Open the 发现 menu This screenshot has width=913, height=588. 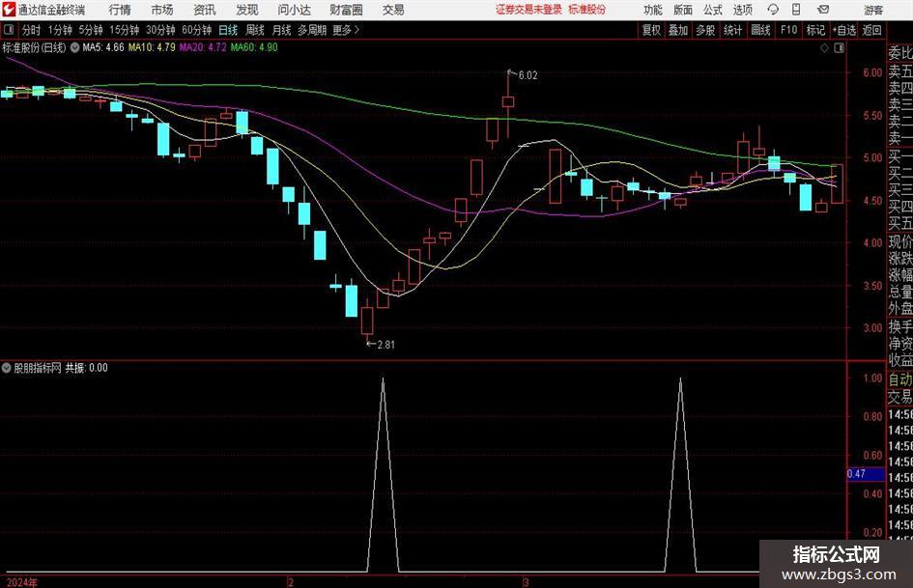247,10
